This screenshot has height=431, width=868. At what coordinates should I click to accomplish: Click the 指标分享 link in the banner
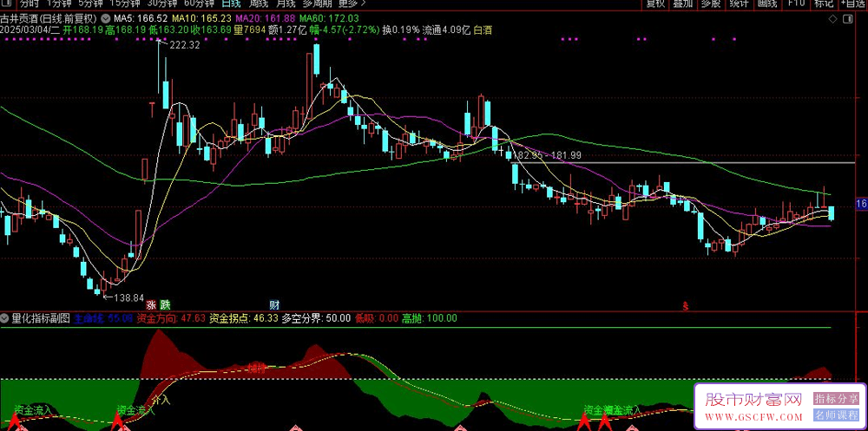(x=836, y=399)
